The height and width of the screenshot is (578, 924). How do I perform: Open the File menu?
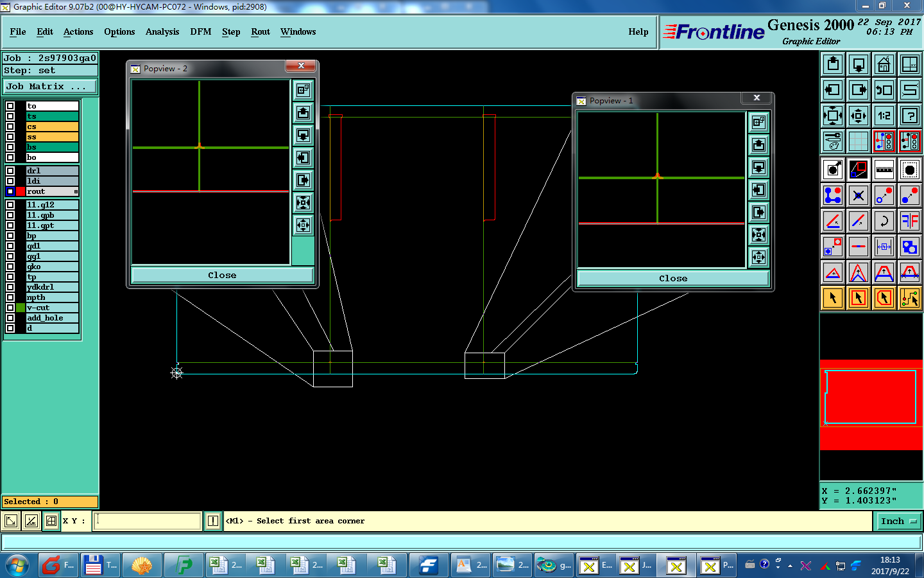(x=18, y=31)
